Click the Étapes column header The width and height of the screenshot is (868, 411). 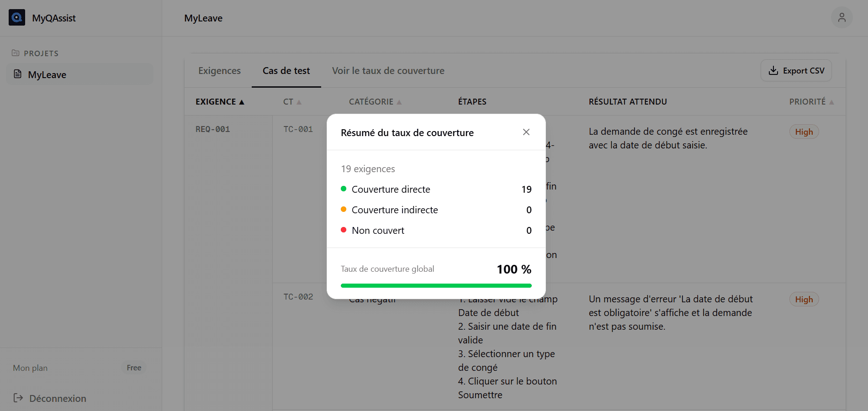point(472,102)
